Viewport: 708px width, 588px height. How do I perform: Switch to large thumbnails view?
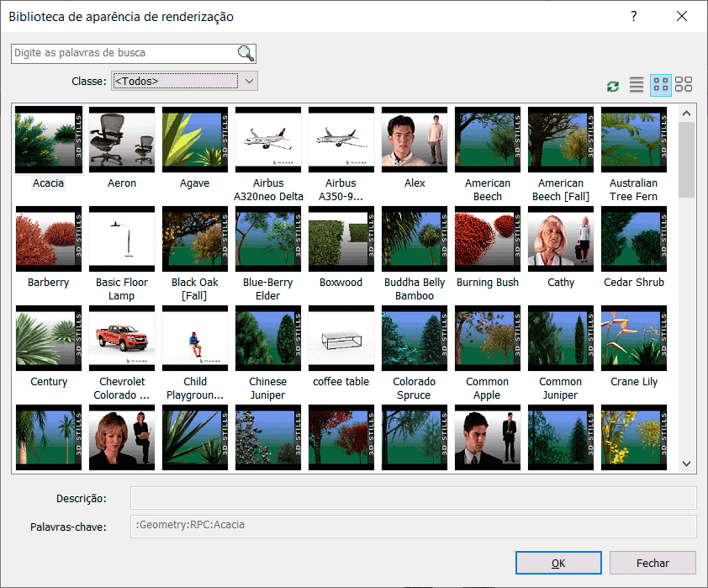pyautogui.click(x=684, y=85)
